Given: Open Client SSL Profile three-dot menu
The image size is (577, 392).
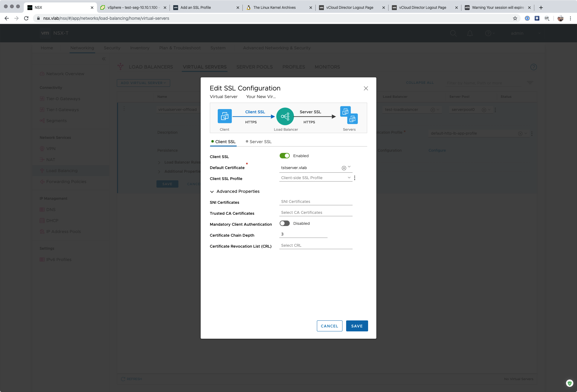Looking at the screenshot, I should point(355,178).
